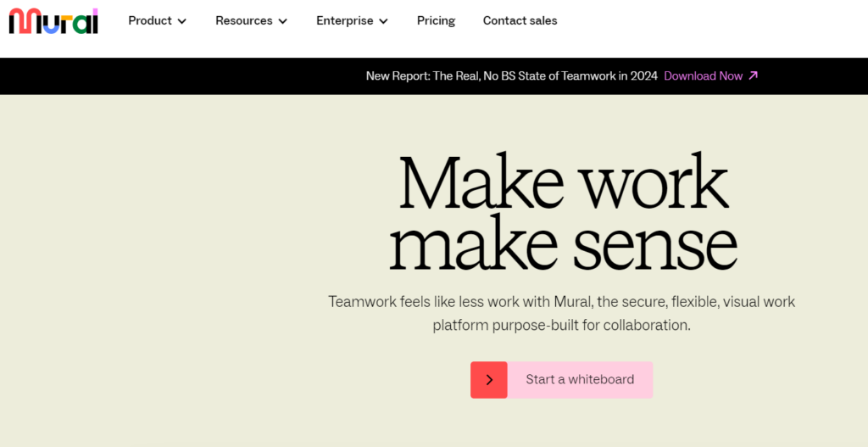
Task: Click the 'Make work make sense' headline
Action: 563,212
